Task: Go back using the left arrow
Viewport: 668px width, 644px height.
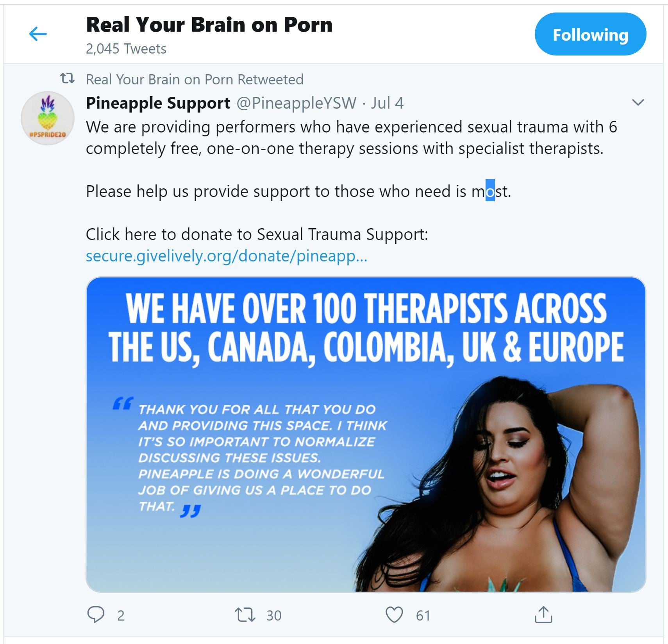Action: point(38,34)
